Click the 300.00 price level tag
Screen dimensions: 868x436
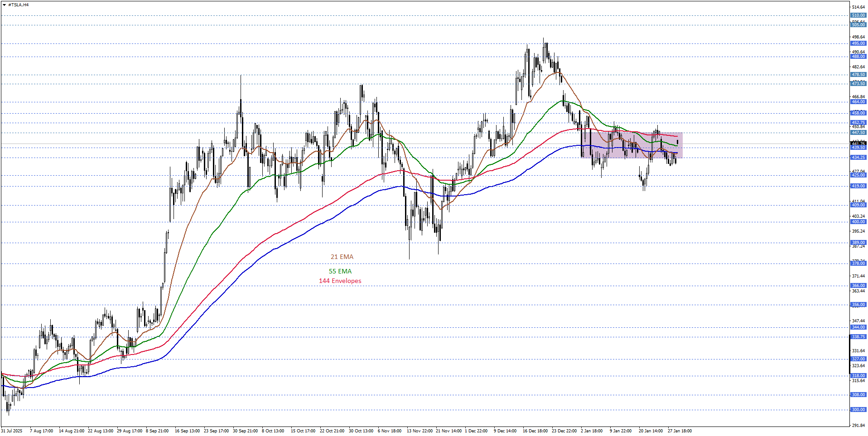pyautogui.click(x=858, y=410)
